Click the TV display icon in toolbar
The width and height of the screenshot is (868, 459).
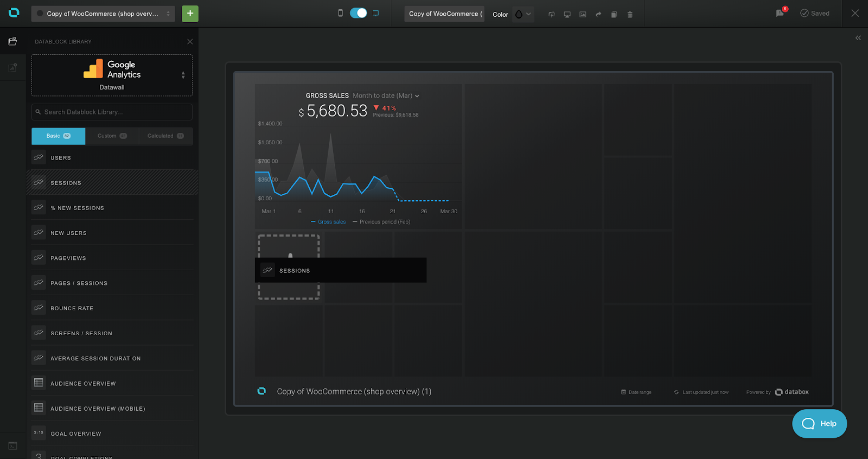pyautogui.click(x=567, y=15)
